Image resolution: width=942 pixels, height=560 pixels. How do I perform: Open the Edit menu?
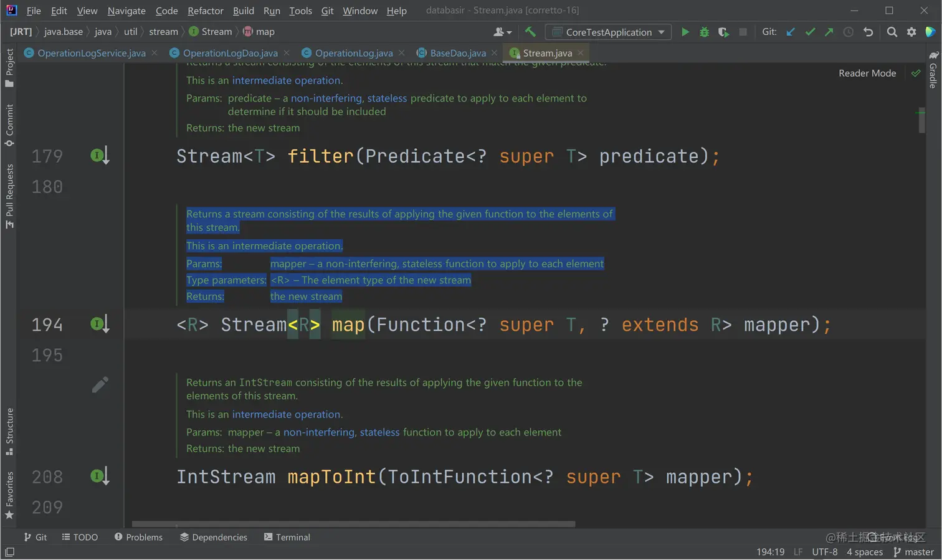tap(59, 11)
